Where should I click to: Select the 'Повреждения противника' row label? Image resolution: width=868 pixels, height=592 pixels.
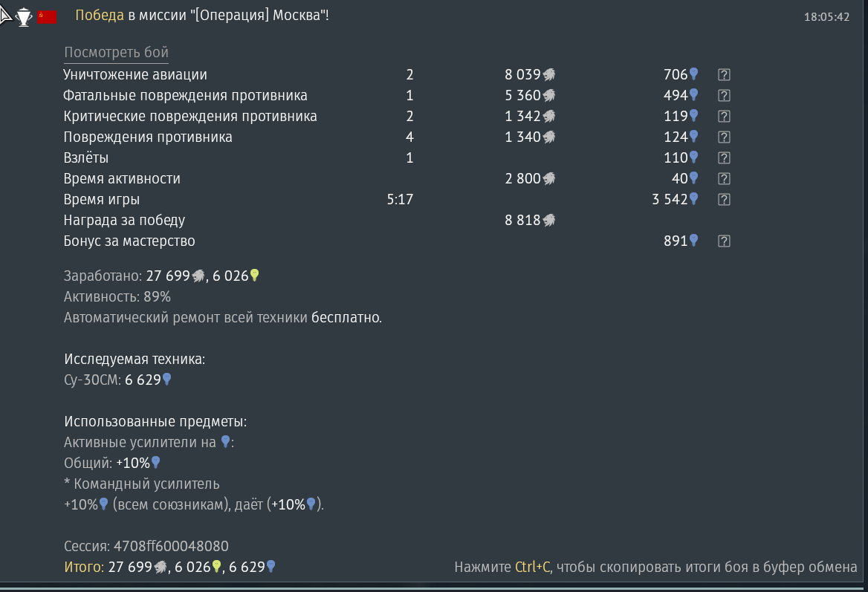[x=148, y=137]
